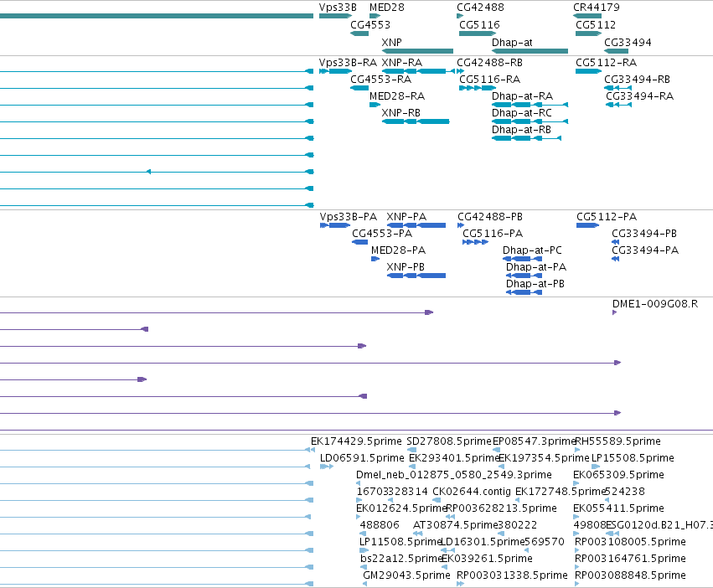The height and width of the screenshot is (588, 713).
Task: Click the CG33494 gene label
Action: click(628, 42)
